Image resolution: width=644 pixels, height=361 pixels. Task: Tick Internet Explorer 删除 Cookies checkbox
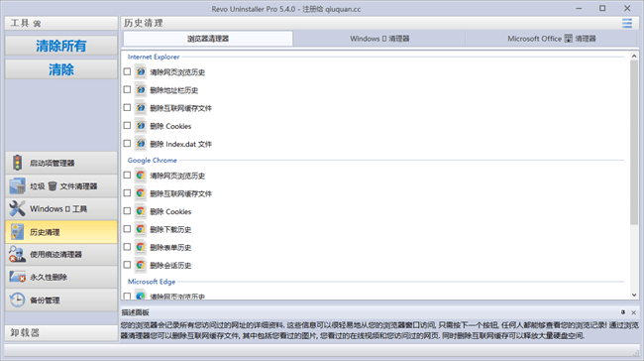[127, 125]
